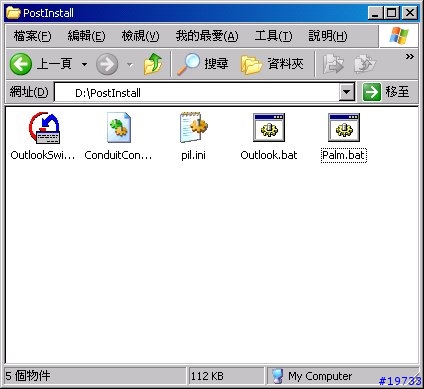The height and width of the screenshot is (389, 424).
Task: Open the 我的最愛(A) Favorites menu
Action: pos(207,36)
